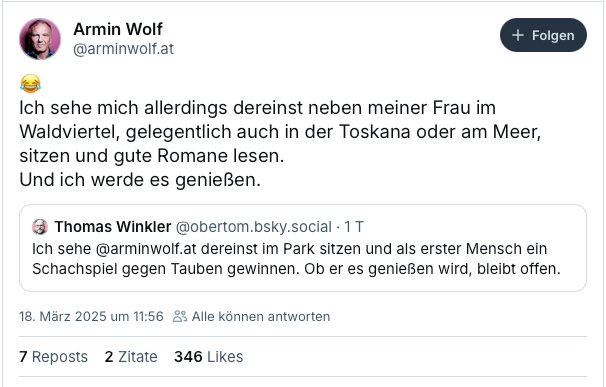This screenshot has width=606, height=387.
Task: Open Alle können antworten reply settings
Action: (261, 317)
